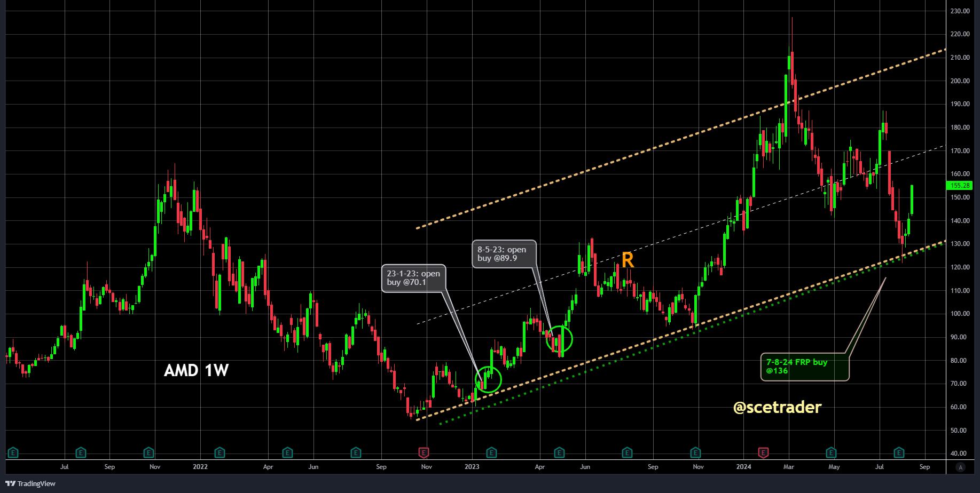This screenshot has width=980, height=493.
Task: Click the current price tag 155.28
Action: [x=960, y=186]
